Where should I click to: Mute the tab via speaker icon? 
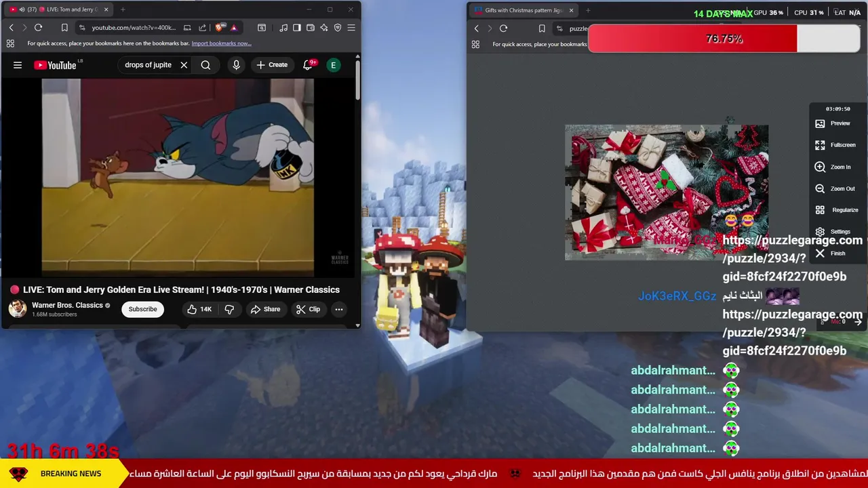[x=21, y=9]
